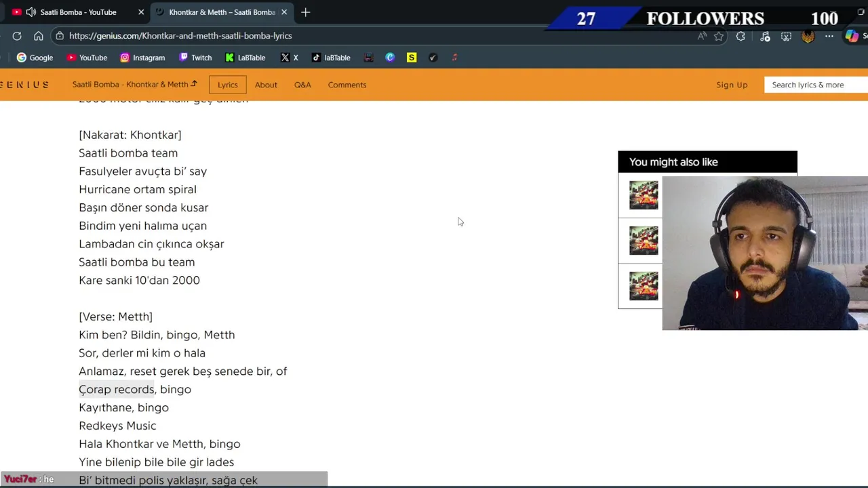Viewport: 868px width, 488px height.
Task: Launch the Copilot icon in toolbar
Action: [x=852, y=37]
